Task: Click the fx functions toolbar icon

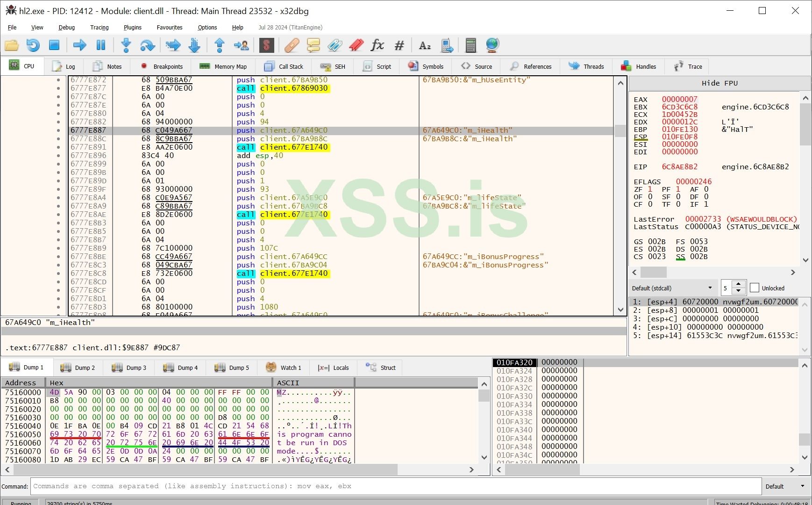Action: pyautogui.click(x=377, y=45)
